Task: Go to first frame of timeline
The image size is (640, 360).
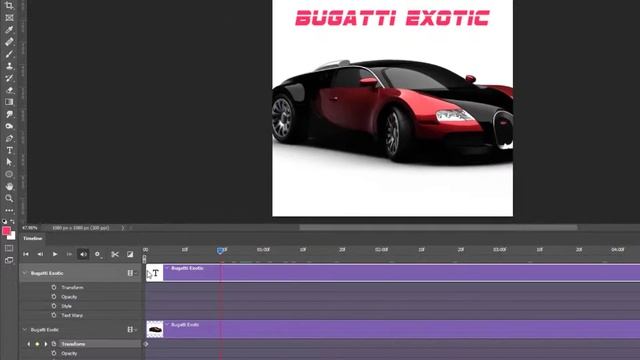Action: click(26, 254)
